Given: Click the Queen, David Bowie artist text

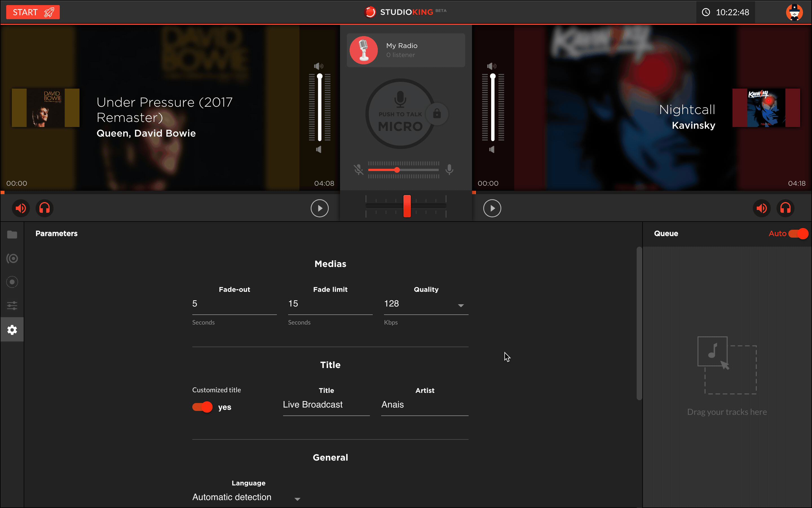Looking at the screenshot, I should 146,133.
